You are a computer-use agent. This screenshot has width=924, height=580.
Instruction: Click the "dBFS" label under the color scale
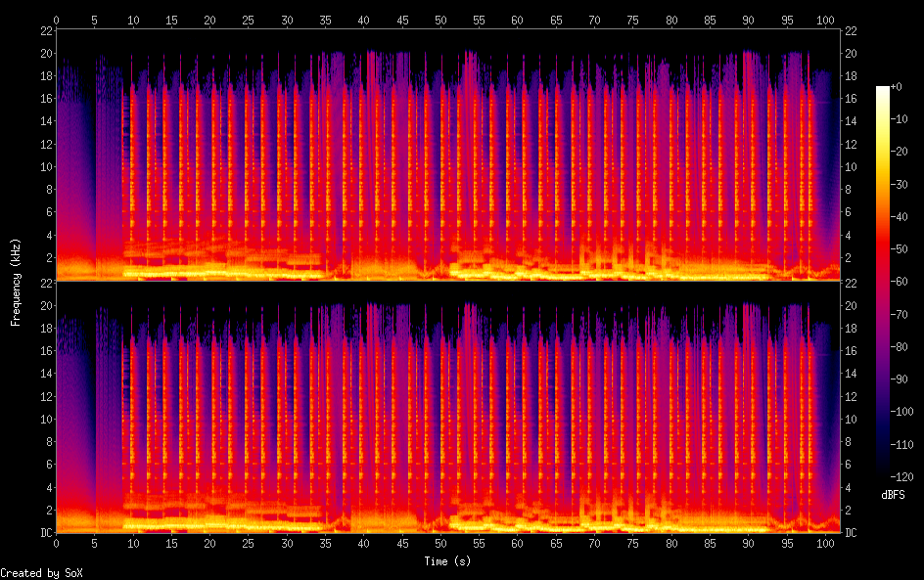[x=894, y=495]
